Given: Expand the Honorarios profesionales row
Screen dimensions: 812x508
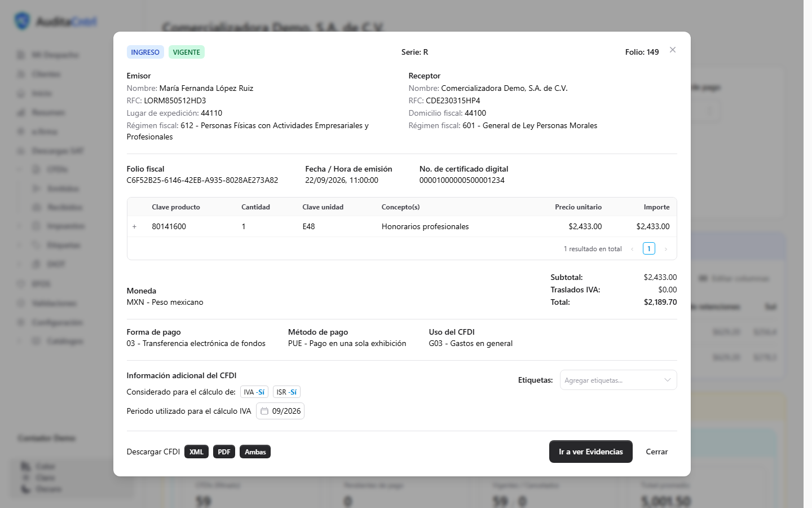Looking at the screenshot, I should 134,227.
